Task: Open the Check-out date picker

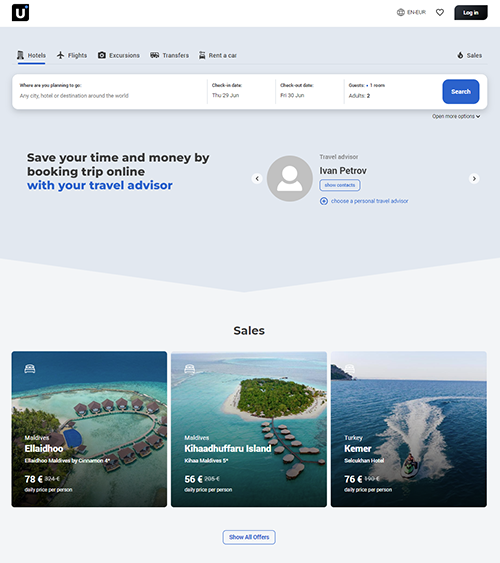Action: (310, 91)
